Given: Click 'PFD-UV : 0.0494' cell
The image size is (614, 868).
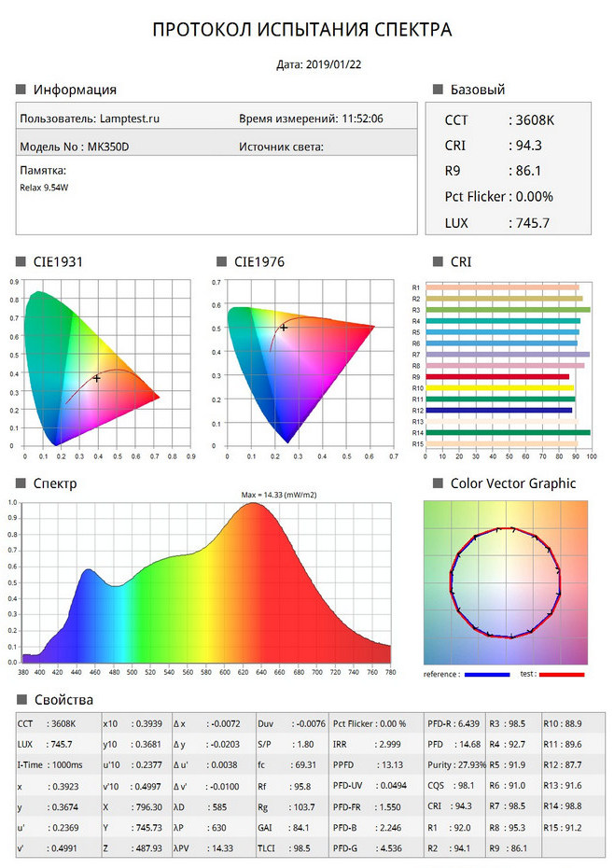Looking at the screenshot, I should (x=370, y=786).
